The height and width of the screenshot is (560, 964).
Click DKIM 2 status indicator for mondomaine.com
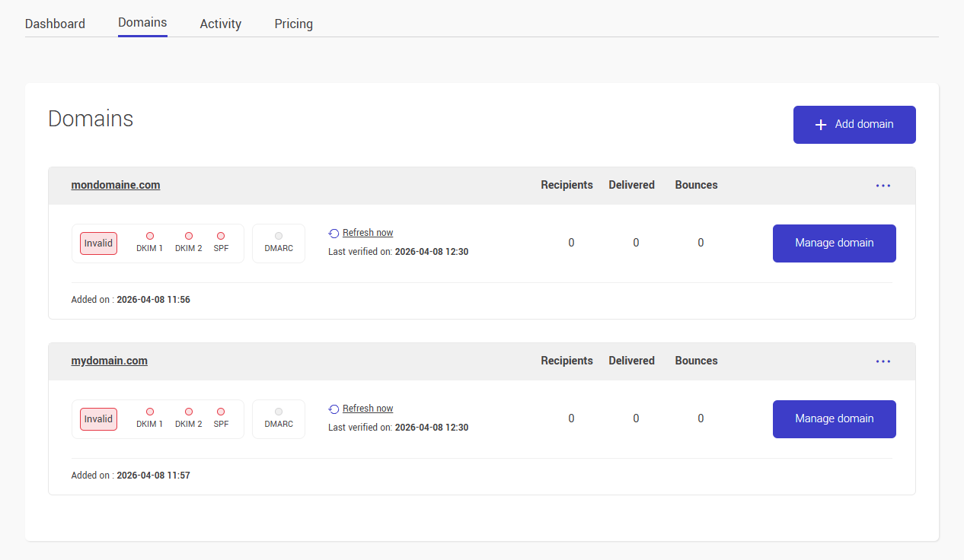tap(189, 237)
